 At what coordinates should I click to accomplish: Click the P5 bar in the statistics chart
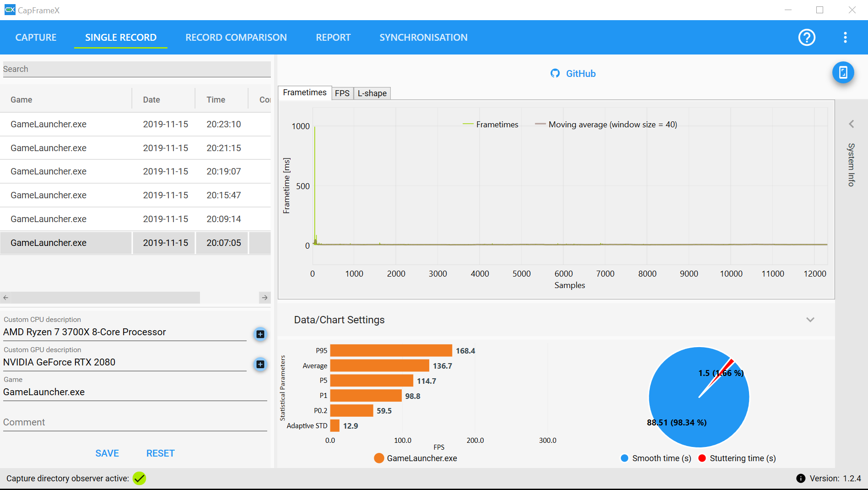point(372,381)
